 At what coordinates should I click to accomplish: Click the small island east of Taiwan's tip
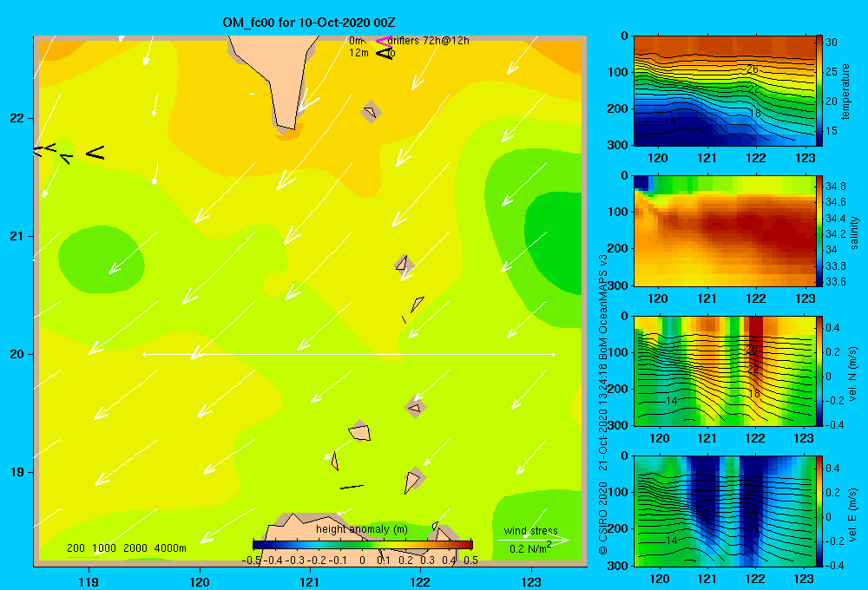pos(371,112)
